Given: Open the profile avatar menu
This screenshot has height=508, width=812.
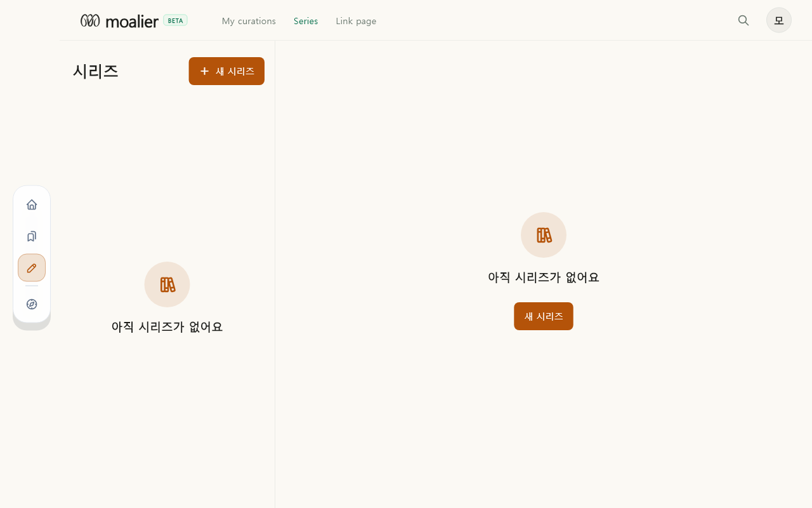Looking at the screenshot, I should click(779, 20).
